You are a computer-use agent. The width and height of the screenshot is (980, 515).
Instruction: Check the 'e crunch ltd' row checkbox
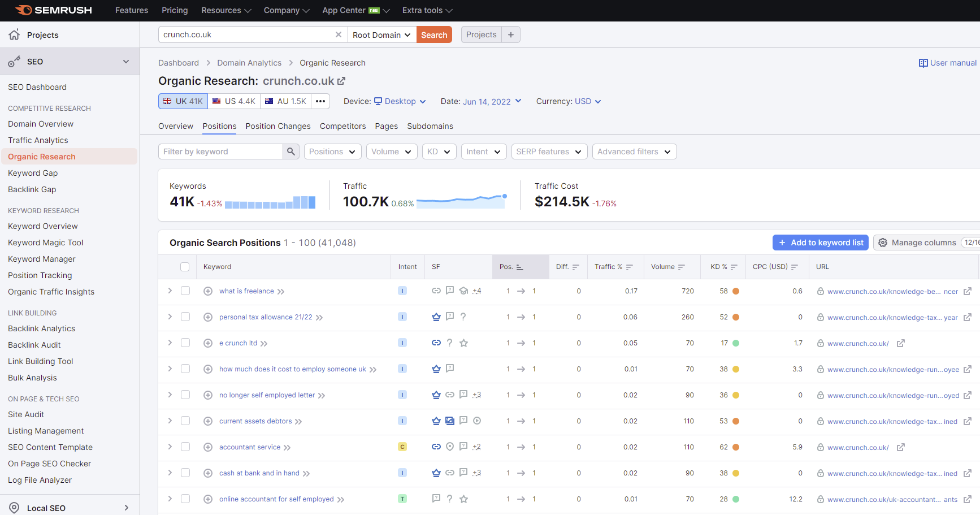pos(185,343)
